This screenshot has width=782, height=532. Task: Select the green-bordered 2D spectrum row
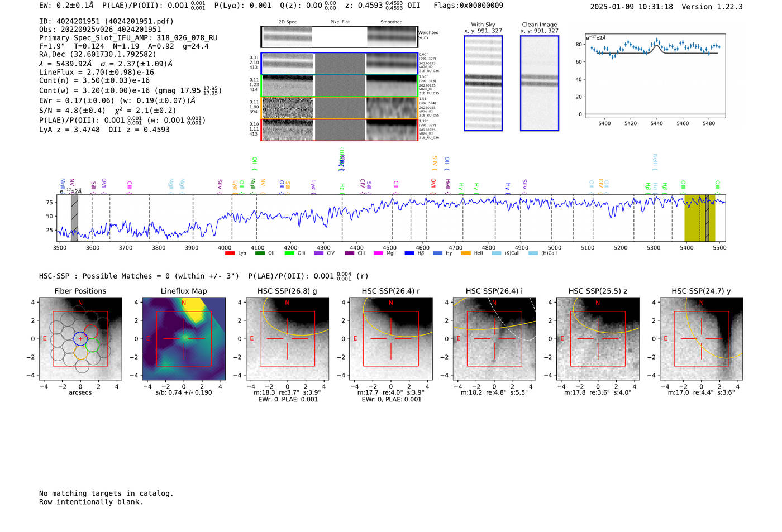tap(339, 86)
